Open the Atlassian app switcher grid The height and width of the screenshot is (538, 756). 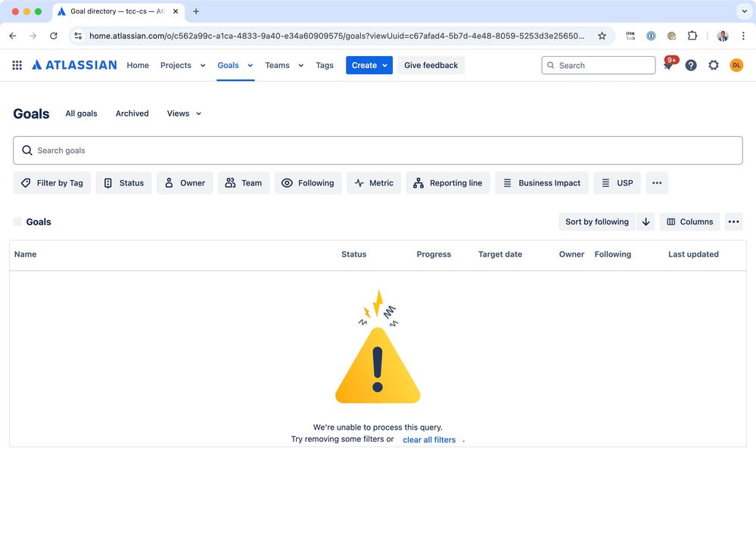pyautogui.click(x=17, y=65)
